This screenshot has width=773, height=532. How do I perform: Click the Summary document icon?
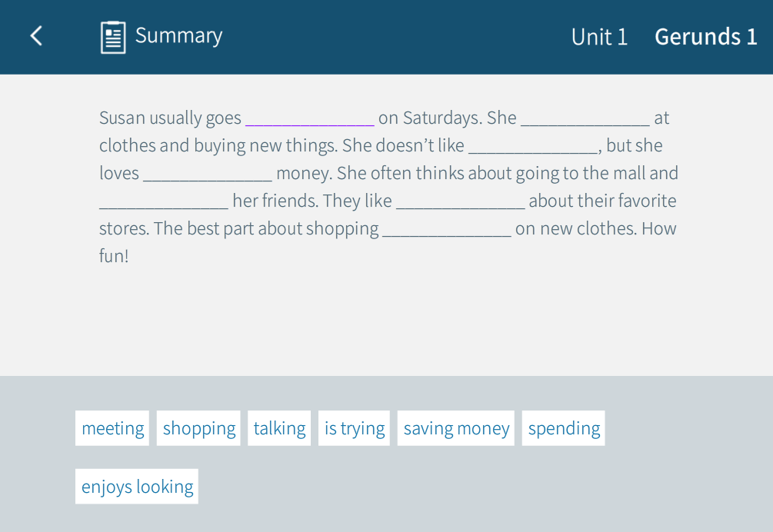coord(113,37)
